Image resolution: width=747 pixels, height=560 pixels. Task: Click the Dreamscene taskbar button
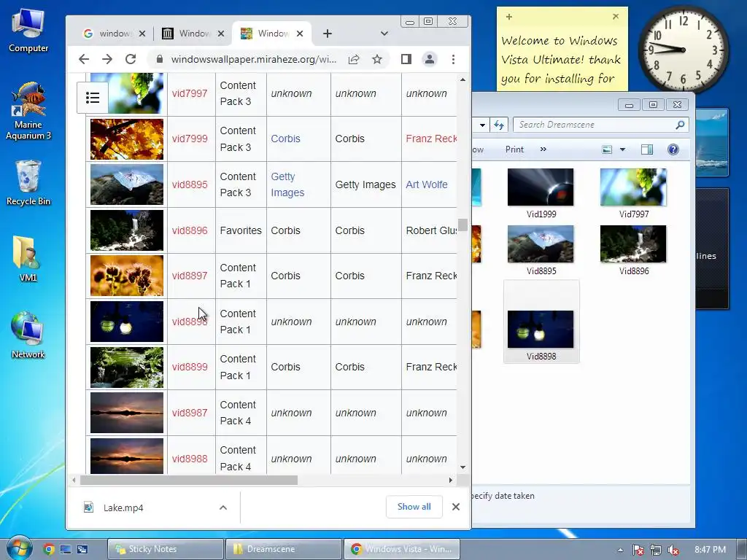(x=284, y=549)
